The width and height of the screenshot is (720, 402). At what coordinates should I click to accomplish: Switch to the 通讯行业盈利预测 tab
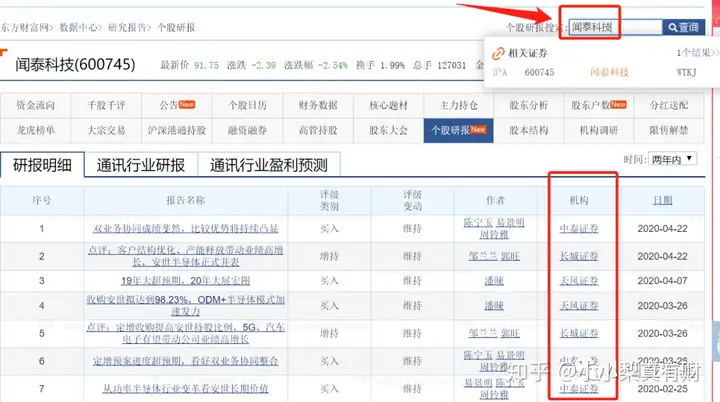[269, 165]
